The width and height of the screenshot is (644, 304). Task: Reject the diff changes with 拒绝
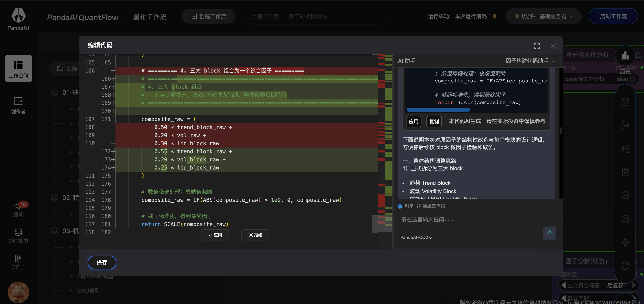[255, 235]
